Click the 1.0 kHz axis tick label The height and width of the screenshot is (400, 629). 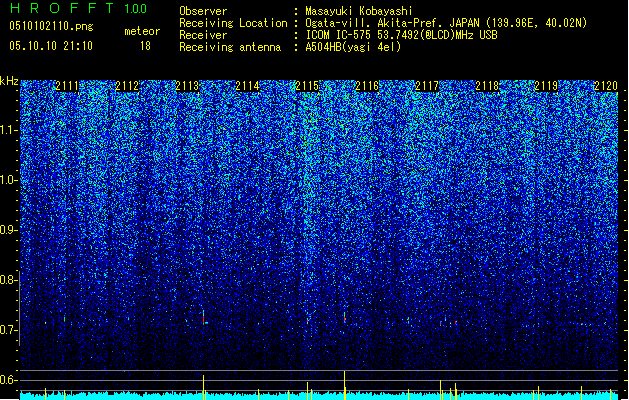pos(8,180)
